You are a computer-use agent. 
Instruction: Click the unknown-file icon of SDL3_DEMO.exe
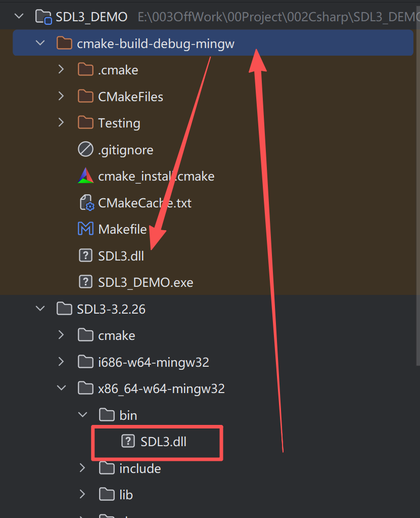tap(85, 282)
